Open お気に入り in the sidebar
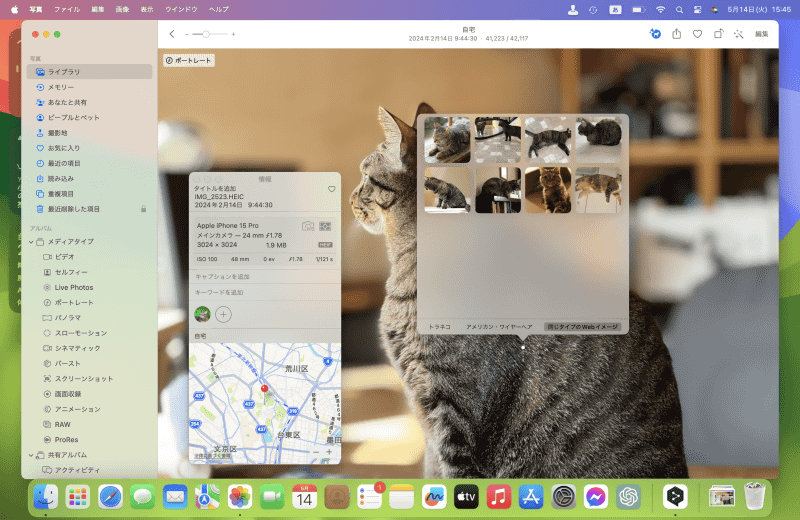The height and width of the screenshot is (520, 800). (x=89, y=148)
